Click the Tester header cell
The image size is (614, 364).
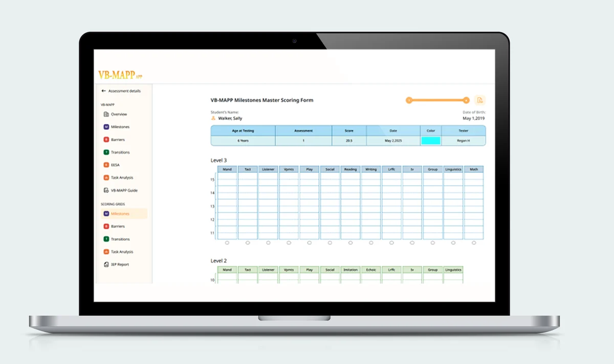pyautogui.click(x=464, y=131)
